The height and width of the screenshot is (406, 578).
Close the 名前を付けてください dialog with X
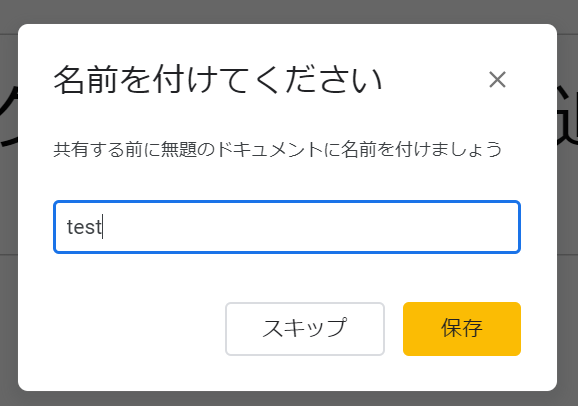[497, 80]
